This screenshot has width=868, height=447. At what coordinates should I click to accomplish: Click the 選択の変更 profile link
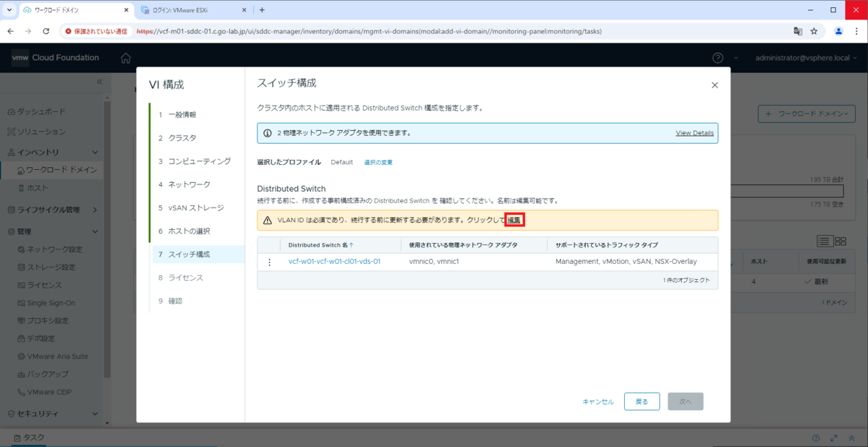378,162
